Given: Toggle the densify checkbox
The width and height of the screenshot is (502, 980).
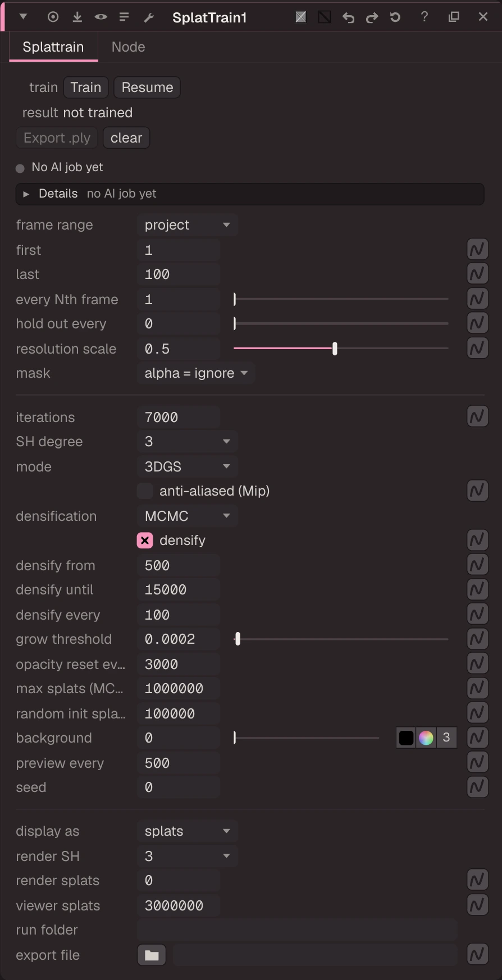Looking at the screenshot, I should coord(145,541).
